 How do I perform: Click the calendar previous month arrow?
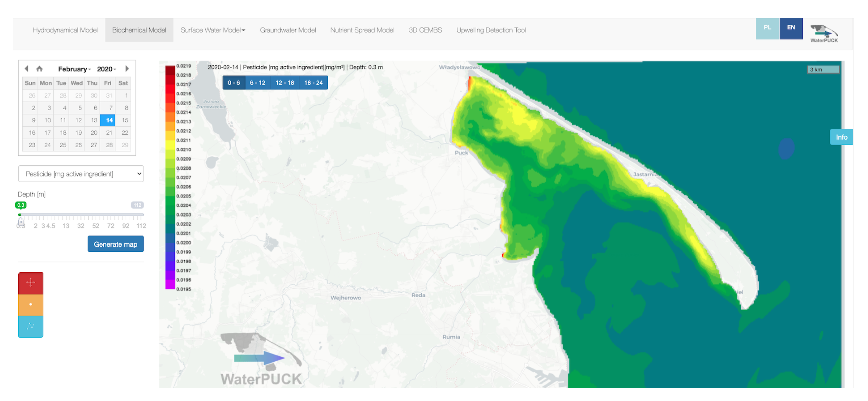(x=26, y=69)
